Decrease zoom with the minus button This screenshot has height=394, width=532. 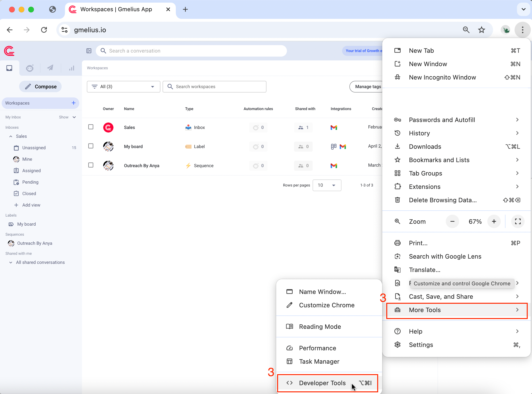(452, 221)
